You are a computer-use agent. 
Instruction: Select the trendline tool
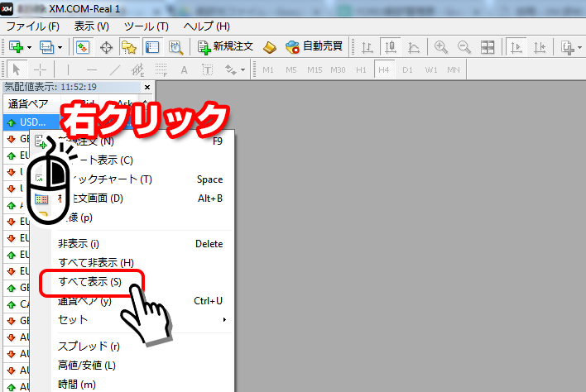click(x=115, y=69)
